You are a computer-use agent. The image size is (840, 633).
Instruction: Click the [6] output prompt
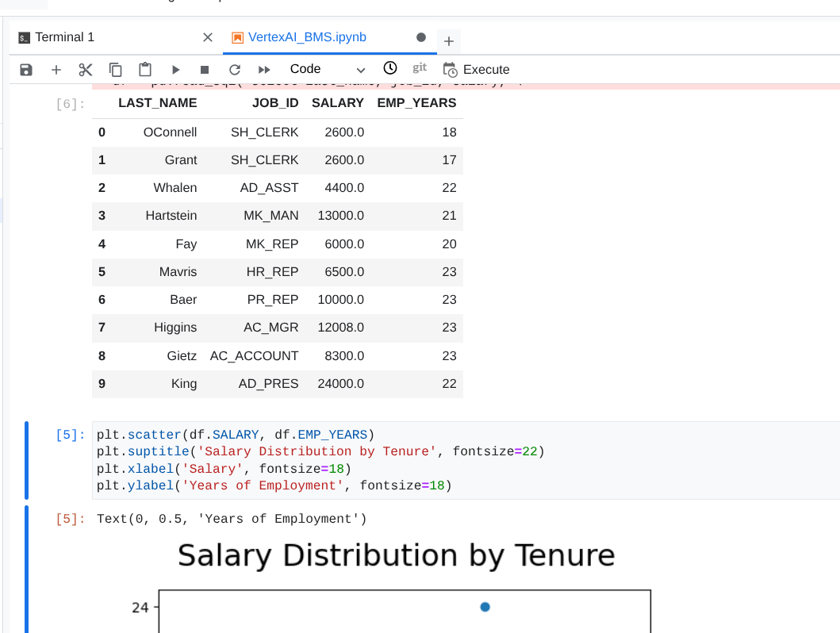[70, 104]
